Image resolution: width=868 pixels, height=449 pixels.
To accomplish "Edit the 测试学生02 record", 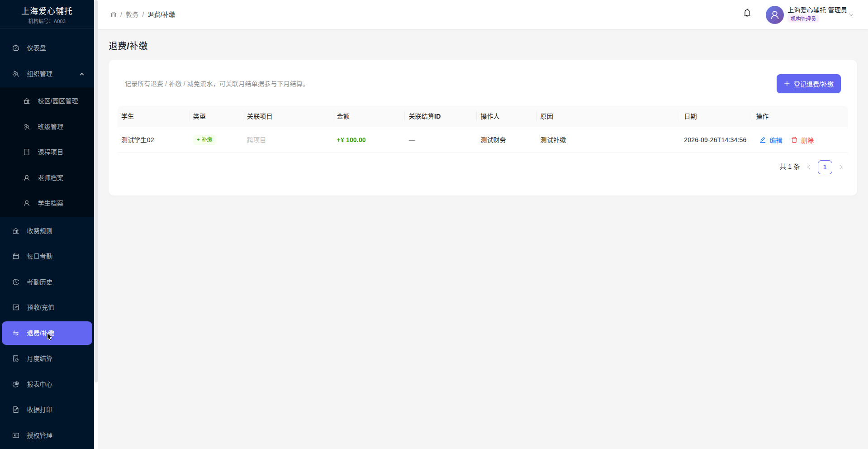I will [771, 140].
